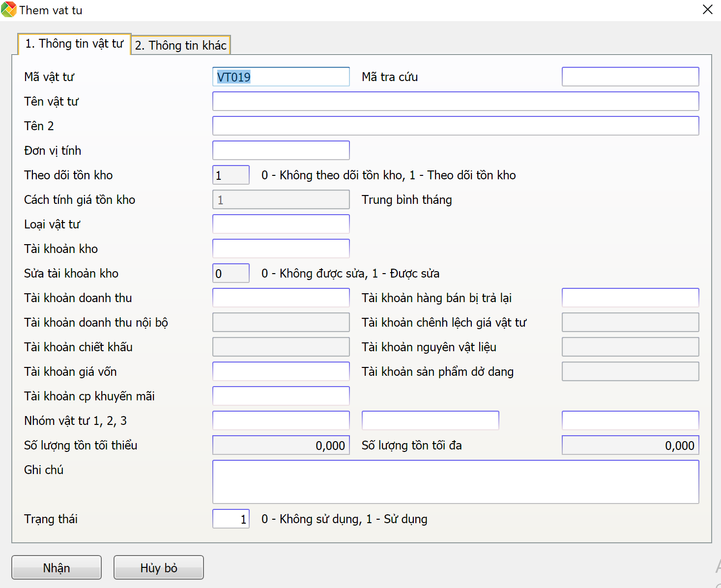Click the hint '0 - Không sử dụng, 1 - Sử dụng'
This screenshot has width=721, height=588.
(345, 519)
